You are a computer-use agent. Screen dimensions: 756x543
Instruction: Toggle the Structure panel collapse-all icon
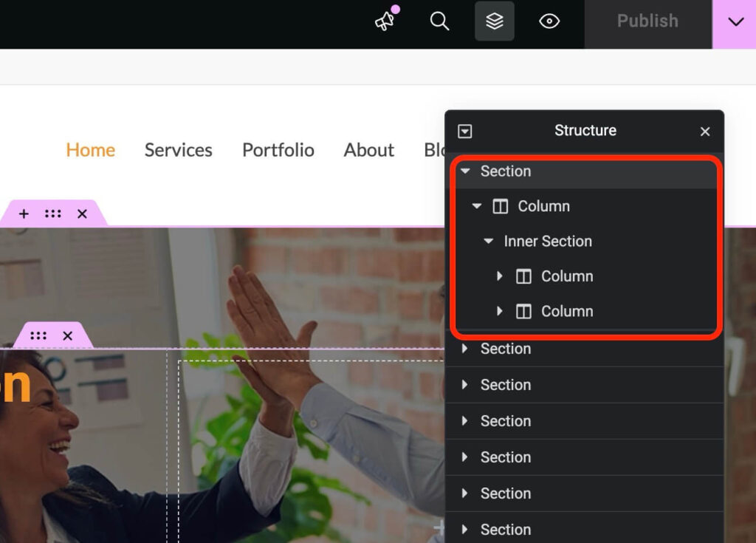tap(464, 132)
